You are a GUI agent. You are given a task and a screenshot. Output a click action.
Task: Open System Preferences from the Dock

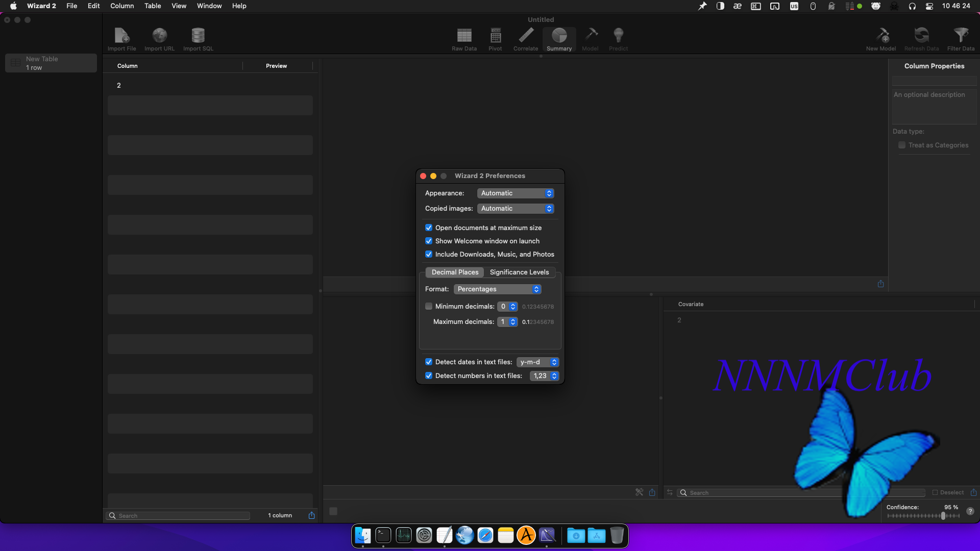coord(424,535)
